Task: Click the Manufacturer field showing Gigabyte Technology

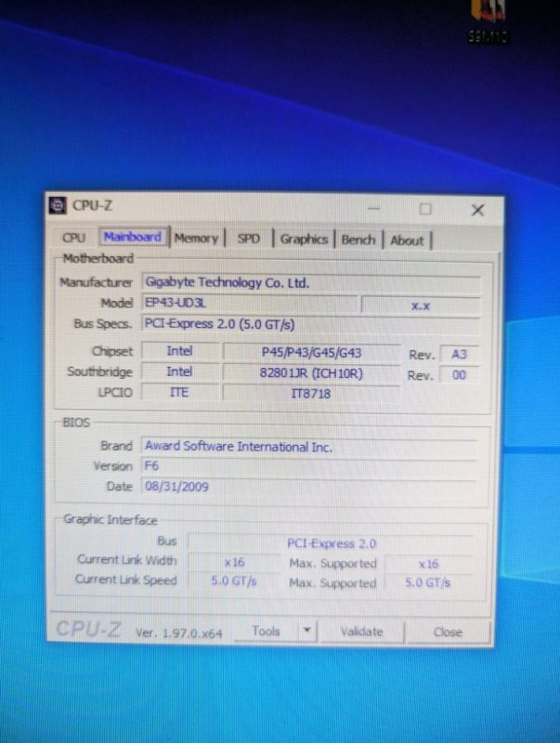Action: (x=310, y=282)
